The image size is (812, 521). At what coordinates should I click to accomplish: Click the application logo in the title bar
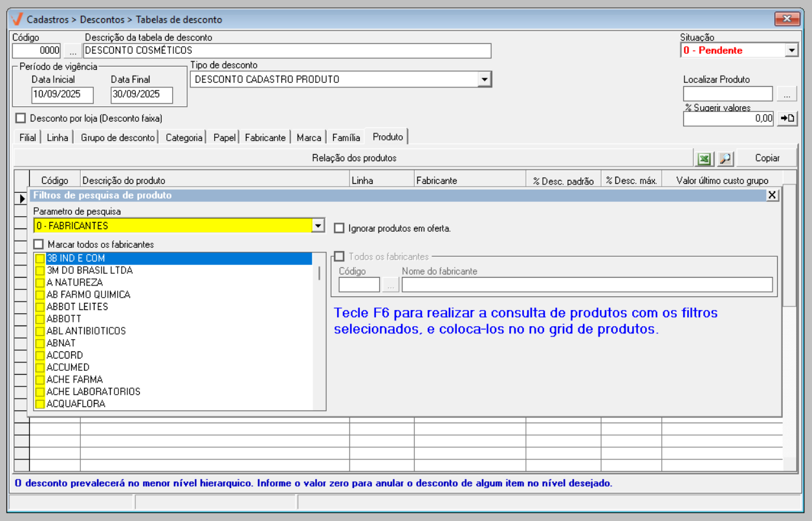coord(17,19)
